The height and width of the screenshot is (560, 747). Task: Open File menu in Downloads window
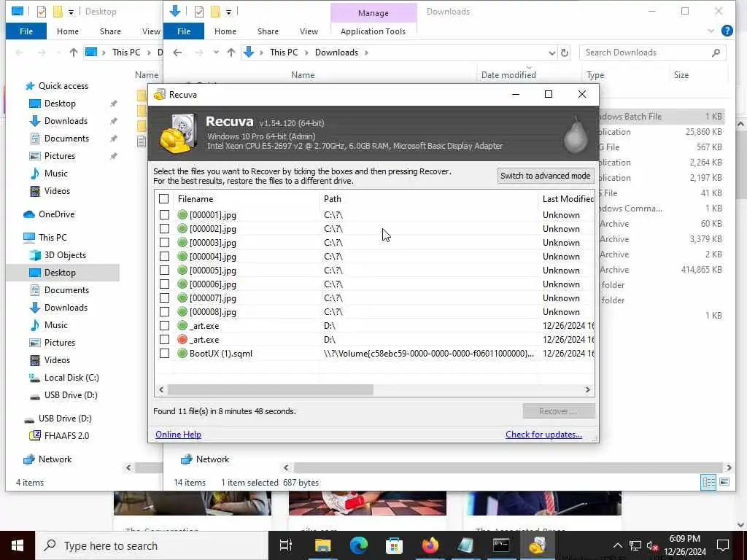[184, 31]
